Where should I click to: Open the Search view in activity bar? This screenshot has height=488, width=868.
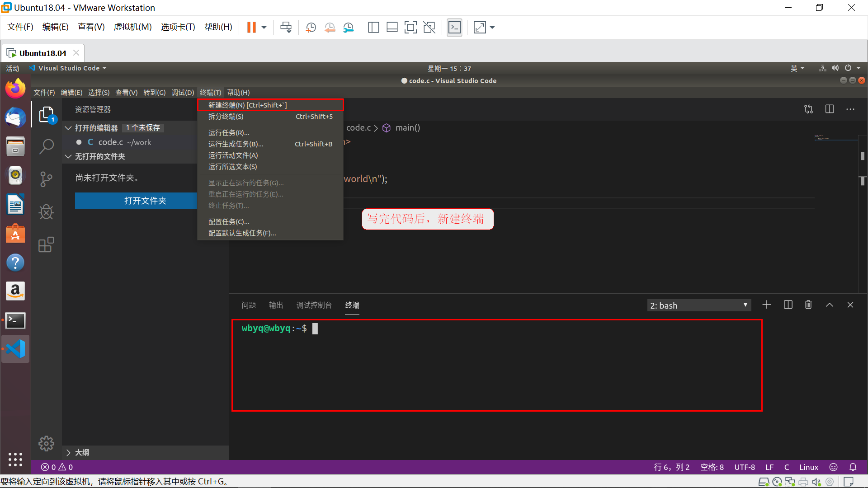pyautogui.click(x=46, y=146)
